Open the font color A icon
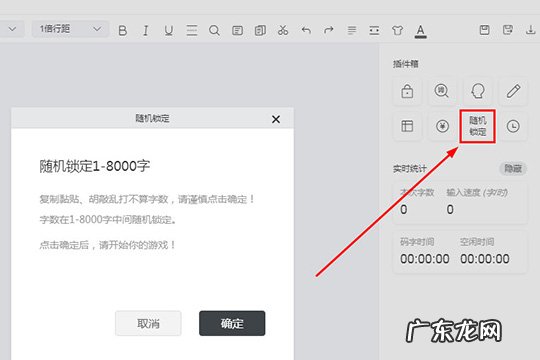 [x=420, y=31]
